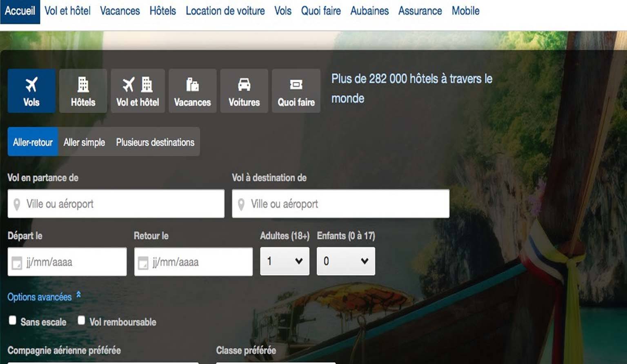Screen dimensions: 627x364
Task: Click the Sans escale label
Action: (43, 322)
